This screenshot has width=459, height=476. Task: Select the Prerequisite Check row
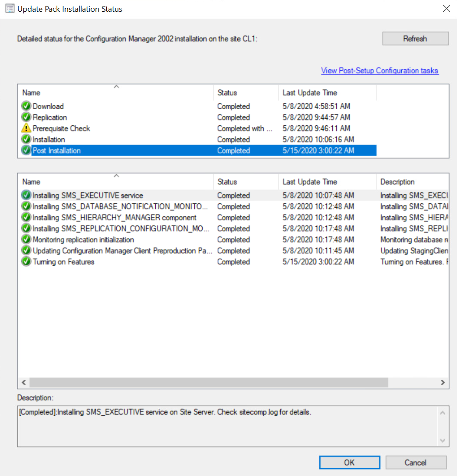199,128
